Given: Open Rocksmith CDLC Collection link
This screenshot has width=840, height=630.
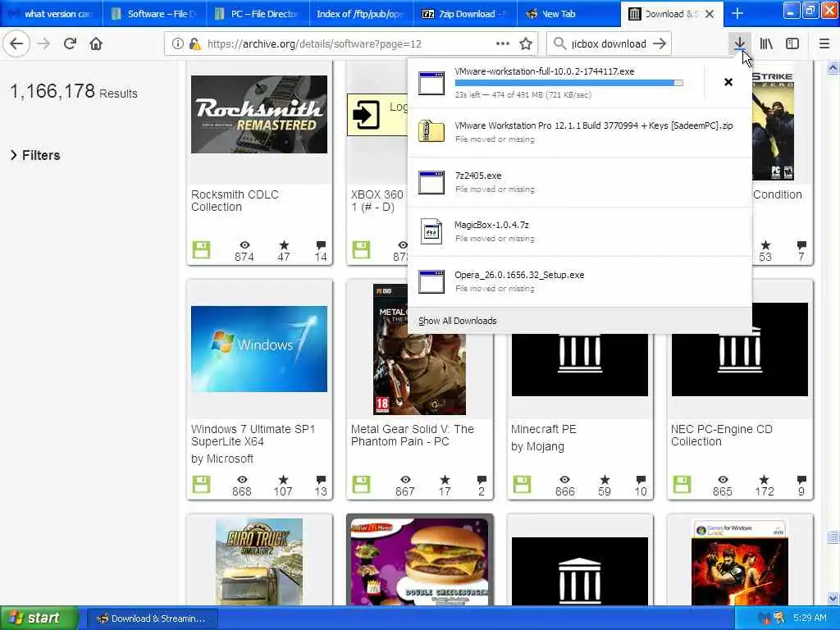Looking at the screenshot, I should tap(235, 201).
